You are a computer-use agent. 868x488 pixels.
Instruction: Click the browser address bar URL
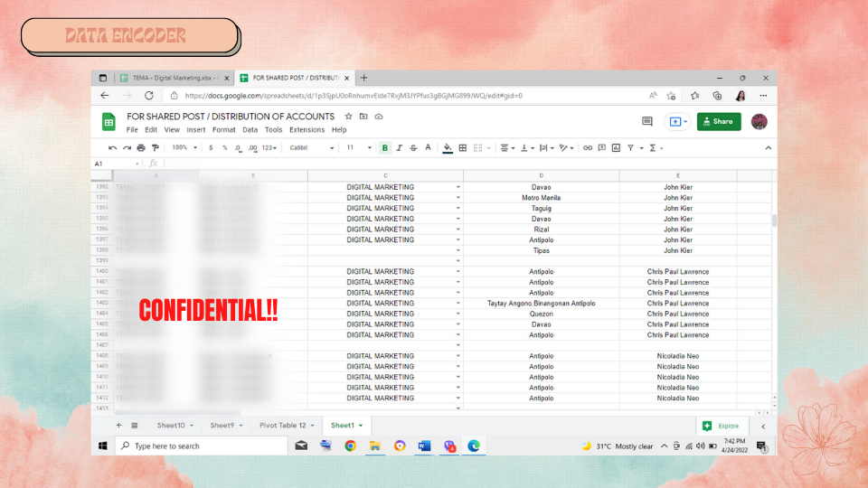354,96
